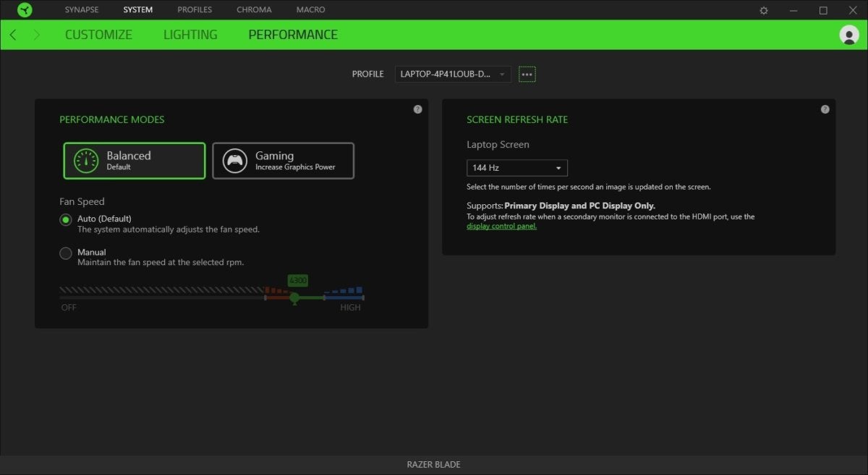This screenshot has width=868, height=475.
Task: Show help for Performance Modes panel
Action: [x=417, y=109]
